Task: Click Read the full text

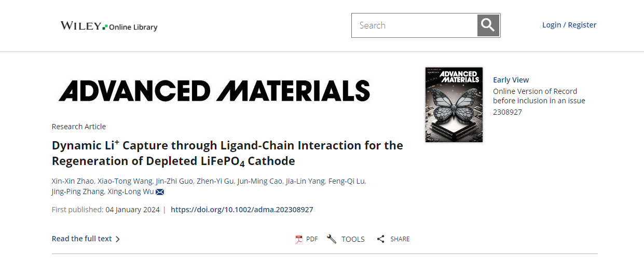Action: [x=81, y=239]
